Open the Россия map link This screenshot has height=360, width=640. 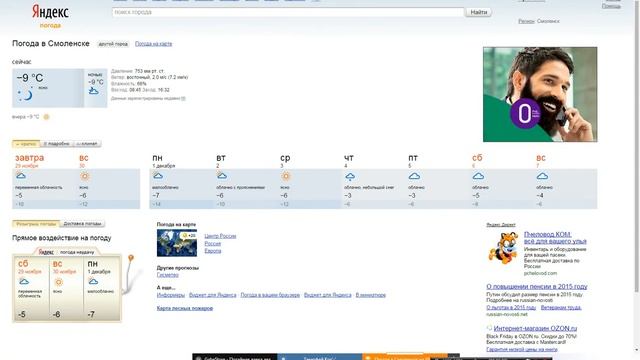click(213, 243)
